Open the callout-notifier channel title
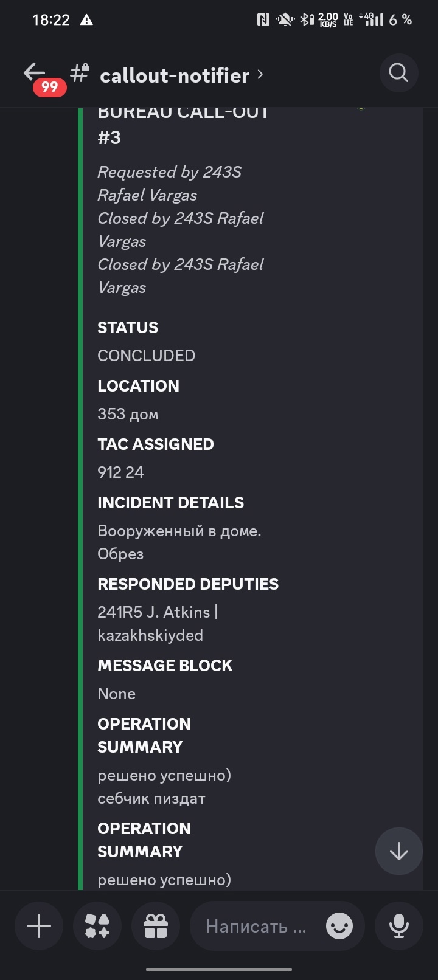438x980 pixels. (x=175, y=75)
